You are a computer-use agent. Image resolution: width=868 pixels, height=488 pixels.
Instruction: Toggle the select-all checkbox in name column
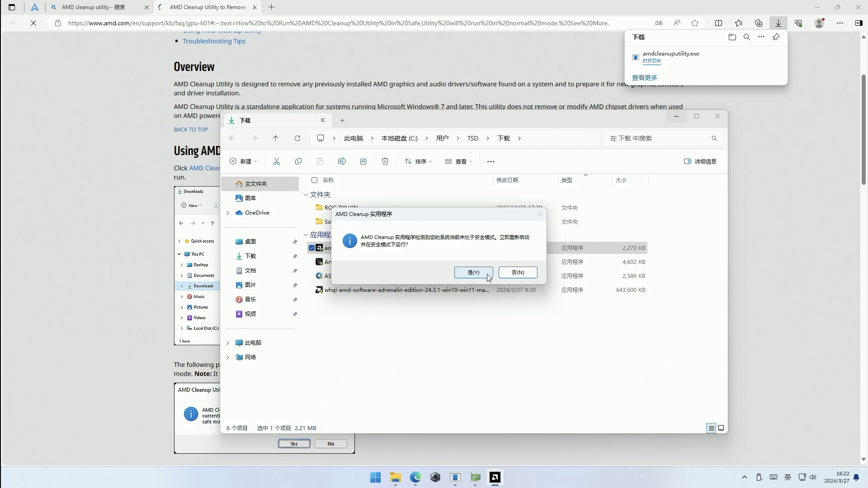(315, 180)
